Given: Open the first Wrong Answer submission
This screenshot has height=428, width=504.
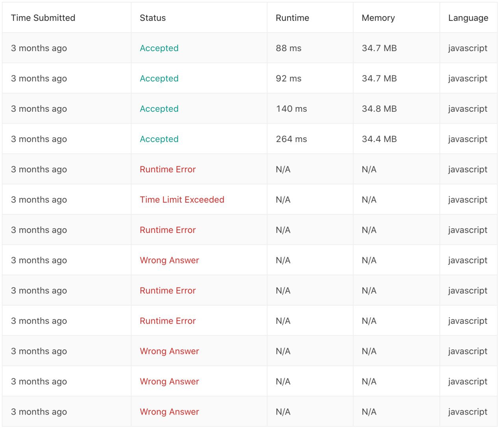Looking at the screenshot, I should [x=169, y=260].
